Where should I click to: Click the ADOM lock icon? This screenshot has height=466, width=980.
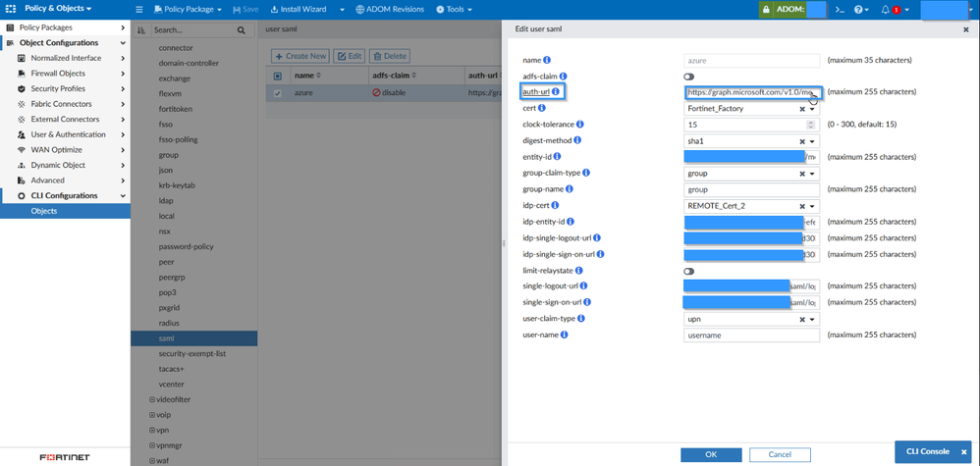(x=766, y=10)
